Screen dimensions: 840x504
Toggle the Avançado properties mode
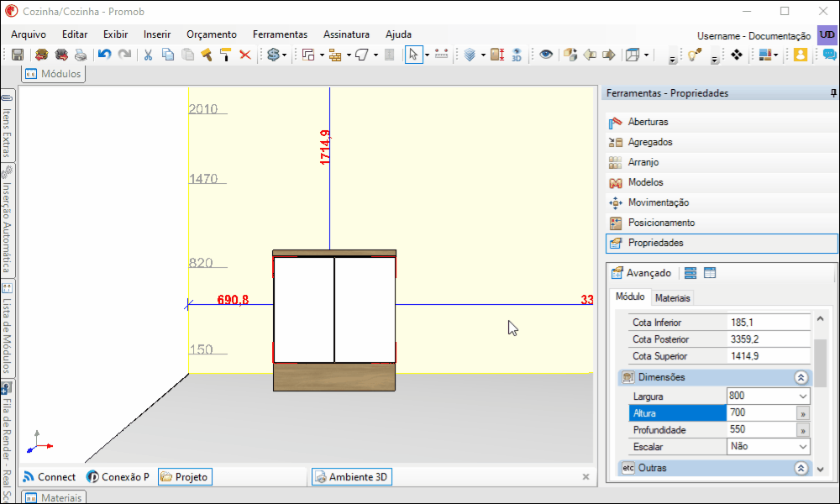pyautogui.click(x=641, y=273)
